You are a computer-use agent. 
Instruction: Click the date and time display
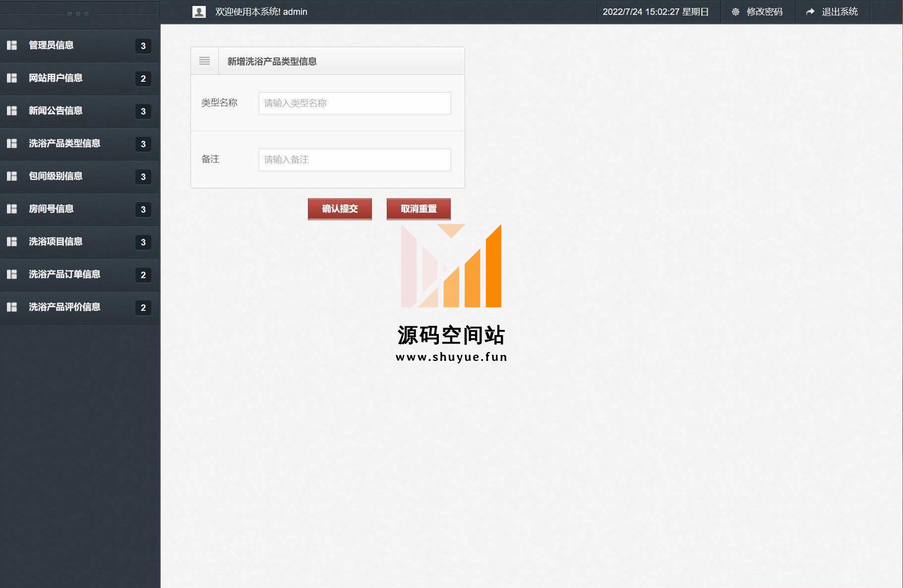(656, 12)
